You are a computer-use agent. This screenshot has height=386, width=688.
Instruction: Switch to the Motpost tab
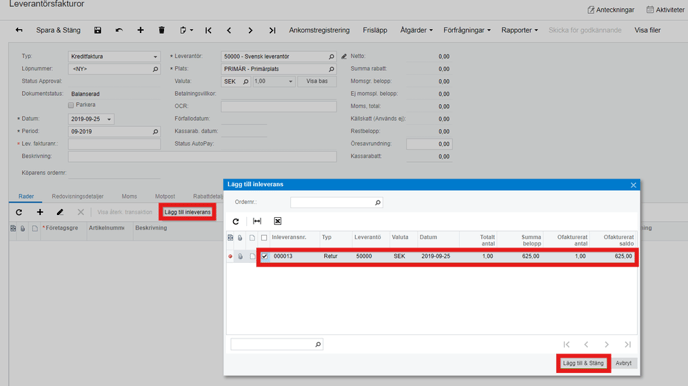(165, 197)
